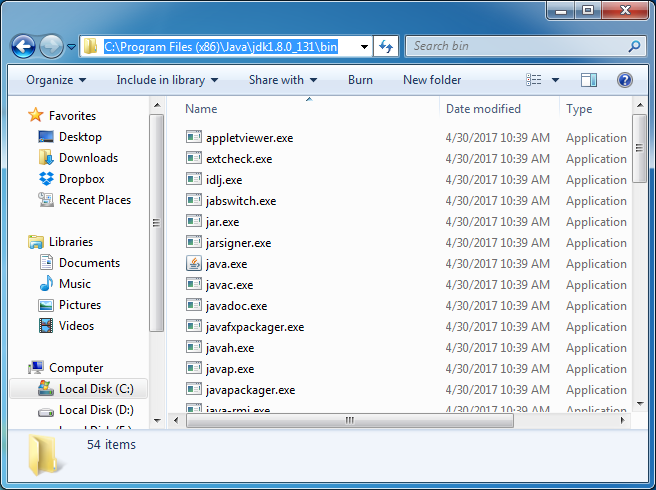Select Favorites star in navigation pane

tap(36, 115)
